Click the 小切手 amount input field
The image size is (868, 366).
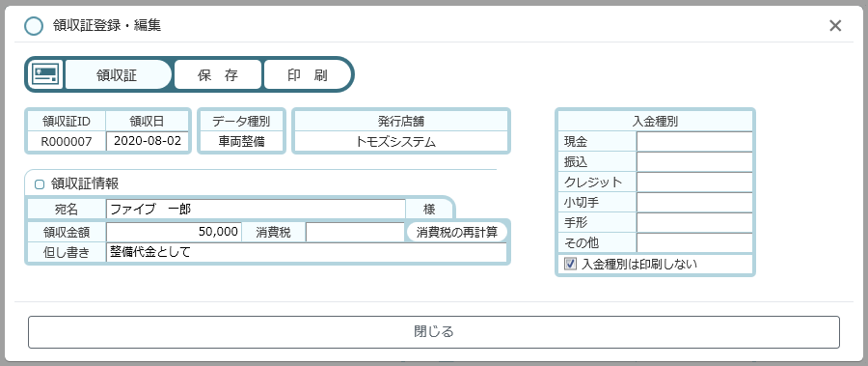pos(694,202)
